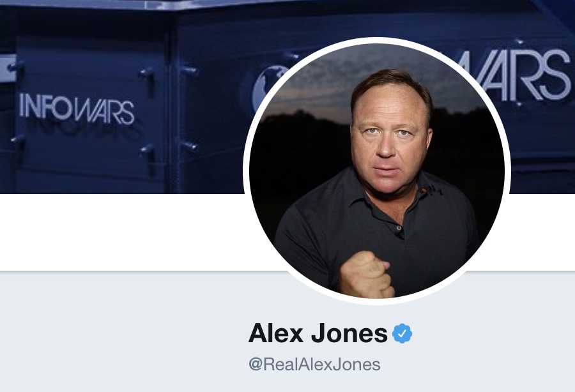Click the blue verified checkmark badge
The height and width of the screenshot is (392, 575).
tap(402, 333)
